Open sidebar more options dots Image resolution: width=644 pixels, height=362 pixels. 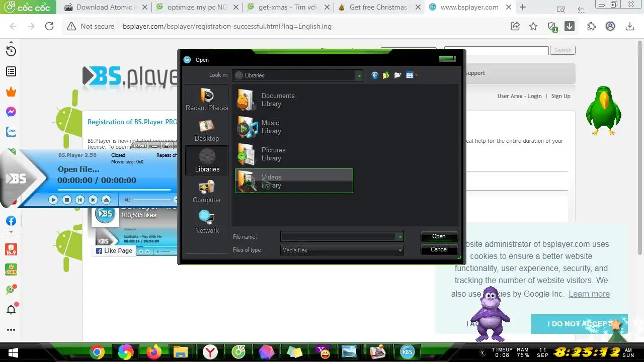[11, 330]
